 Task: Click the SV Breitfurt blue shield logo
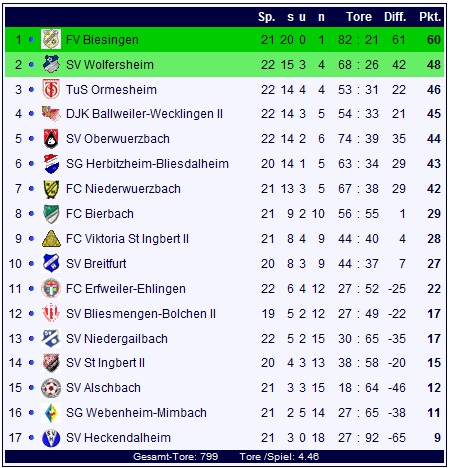51,263
